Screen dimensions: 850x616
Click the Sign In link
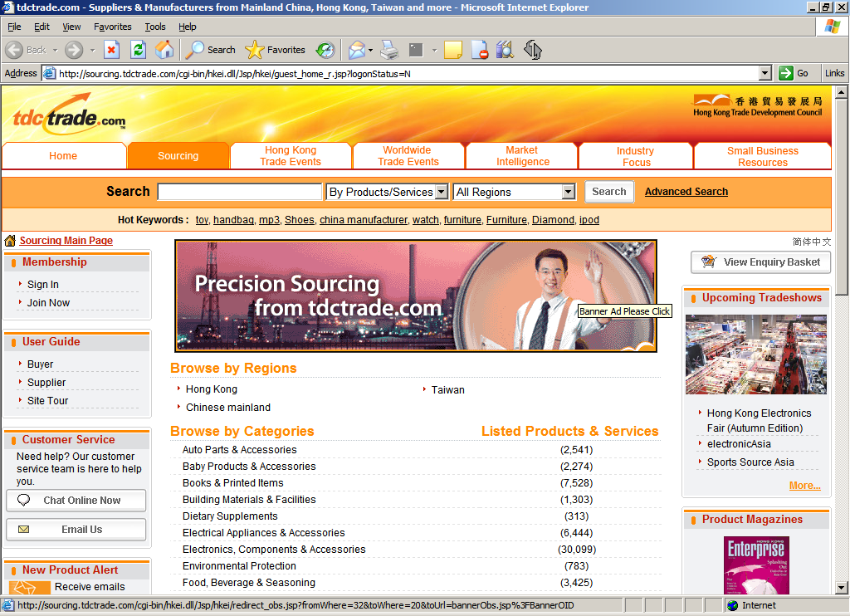coord(43,285)
